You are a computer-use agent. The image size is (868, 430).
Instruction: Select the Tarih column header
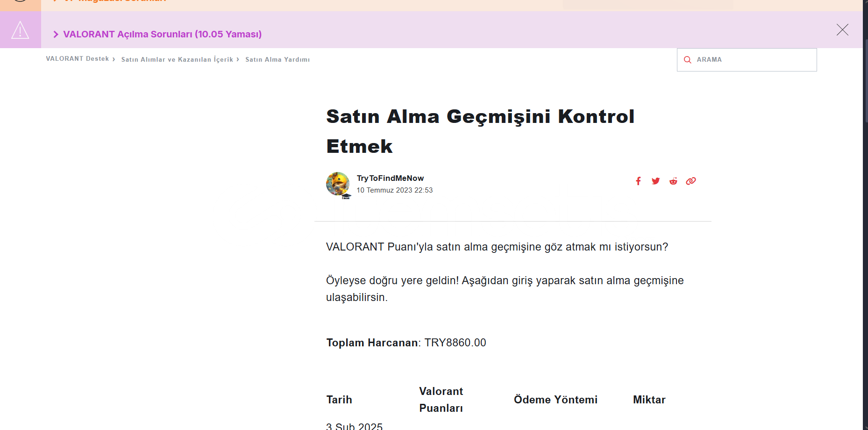339,400
